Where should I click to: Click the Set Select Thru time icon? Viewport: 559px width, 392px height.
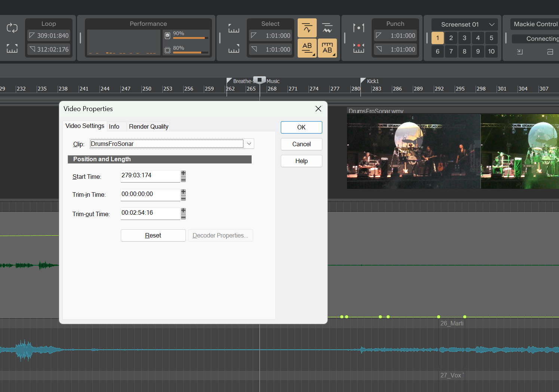[234, 49]
